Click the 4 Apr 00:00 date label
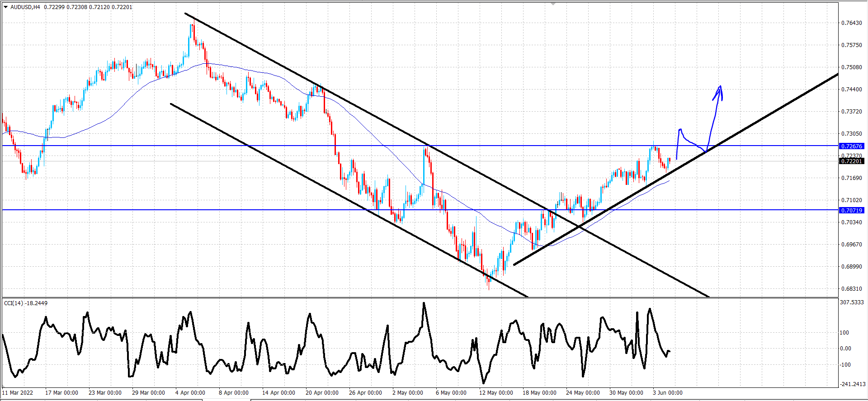This screenshot has width=868, height=401. 190,392
